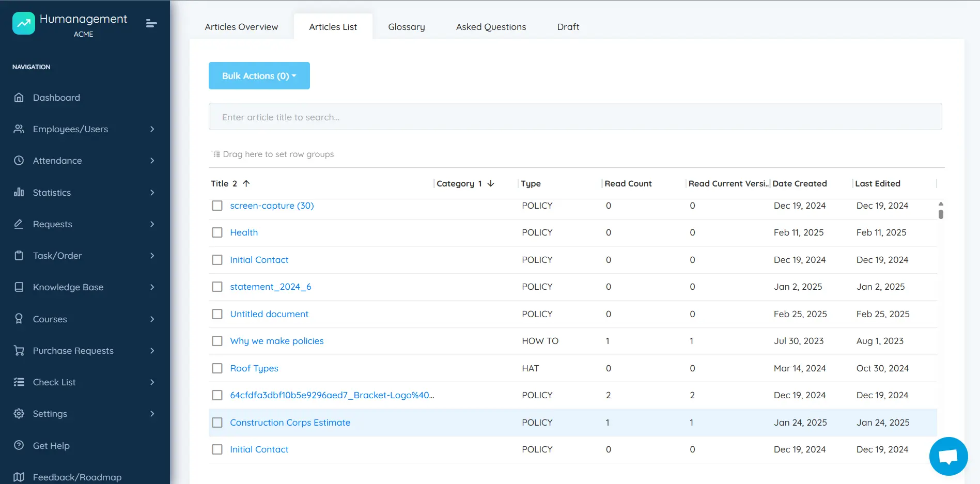This screenshot has width=980, height=484.
Task: Select the 64cfdfa3dbf10b5e9296aed7 Bracket-Logo row checkbox
Action: pos(217,395)
